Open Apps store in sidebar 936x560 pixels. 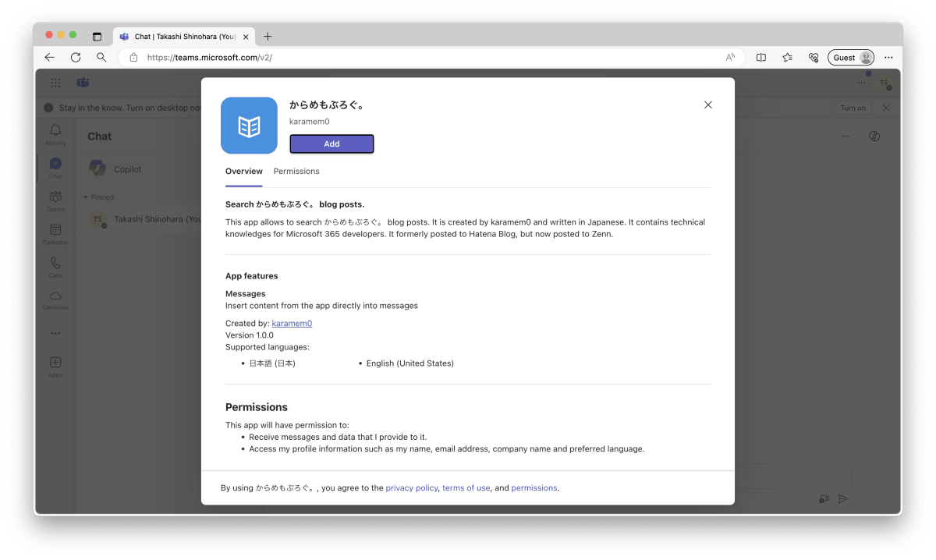click(55, 367)
